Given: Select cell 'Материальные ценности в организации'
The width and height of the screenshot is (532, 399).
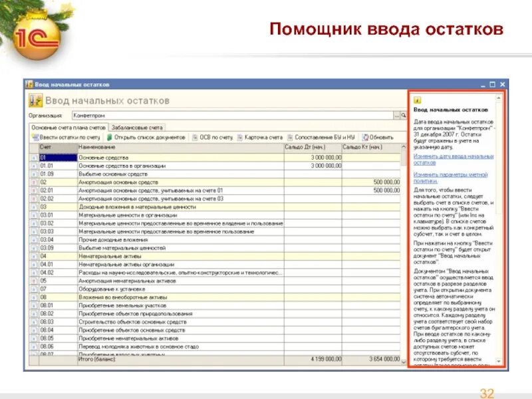Looking at the screenshot, I should point(180,215).
